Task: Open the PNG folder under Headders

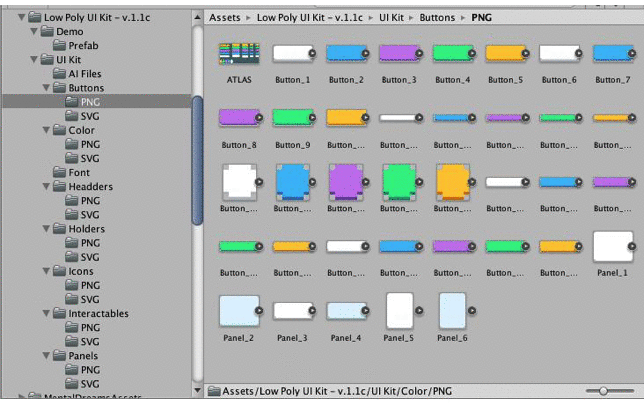Action: point(83,201)
